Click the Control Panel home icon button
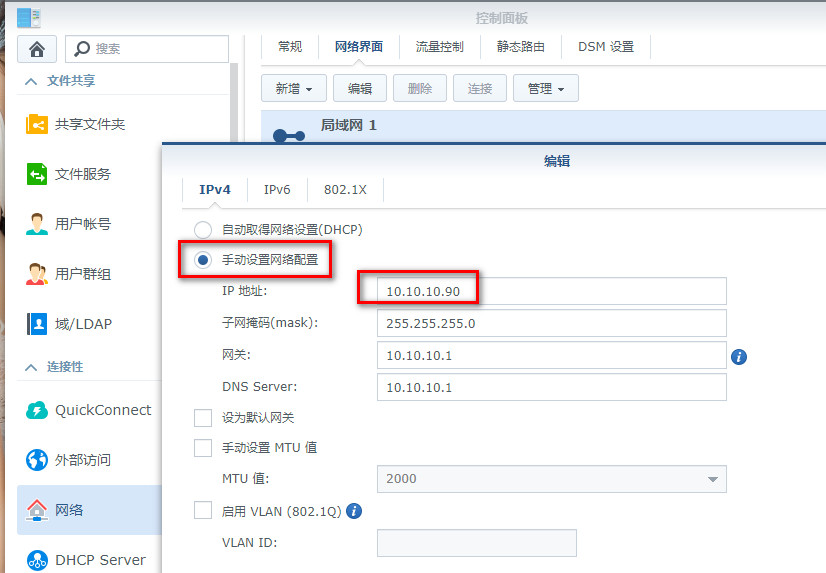This screenshot has height=573, width=826. pos(37,49)
